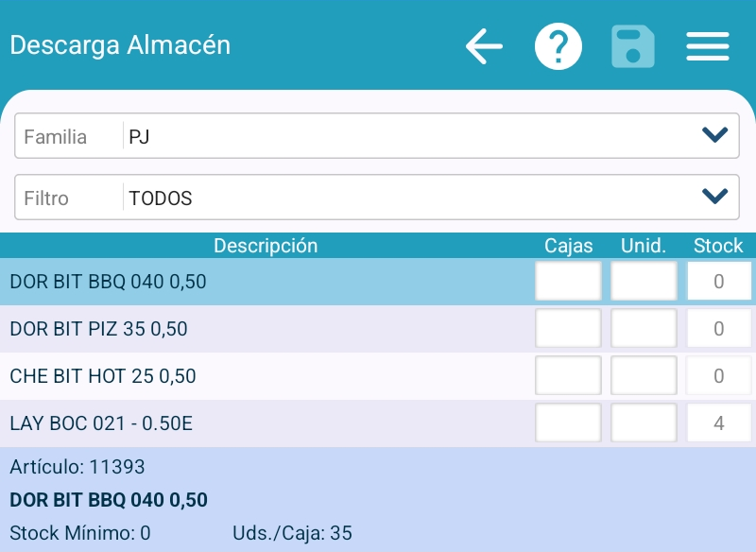Open help with the question mark icon
The image size is (756, 552).
tap(558, 45)
